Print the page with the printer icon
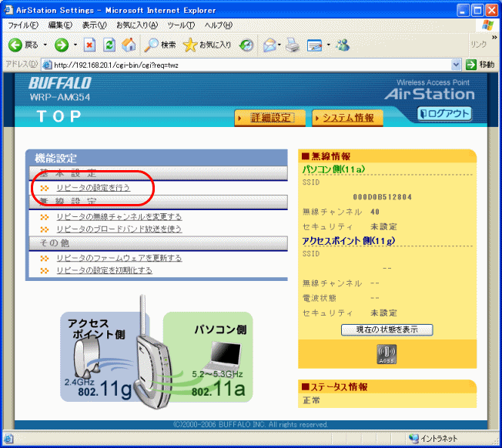The image size is (502, 448). pos(293,45)
